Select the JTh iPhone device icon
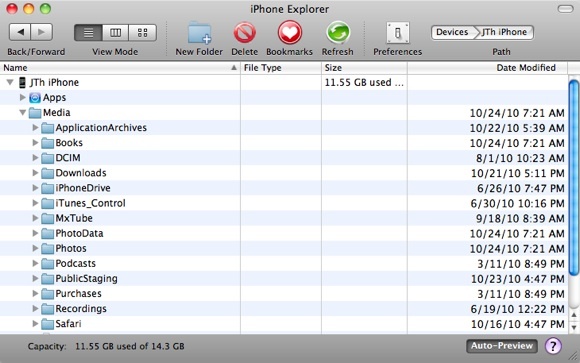 [x=23, y=82]
